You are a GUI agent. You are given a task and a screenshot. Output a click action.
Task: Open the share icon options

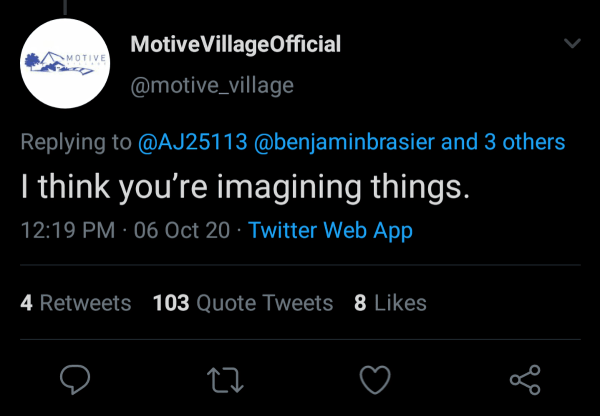click(524, 379)
